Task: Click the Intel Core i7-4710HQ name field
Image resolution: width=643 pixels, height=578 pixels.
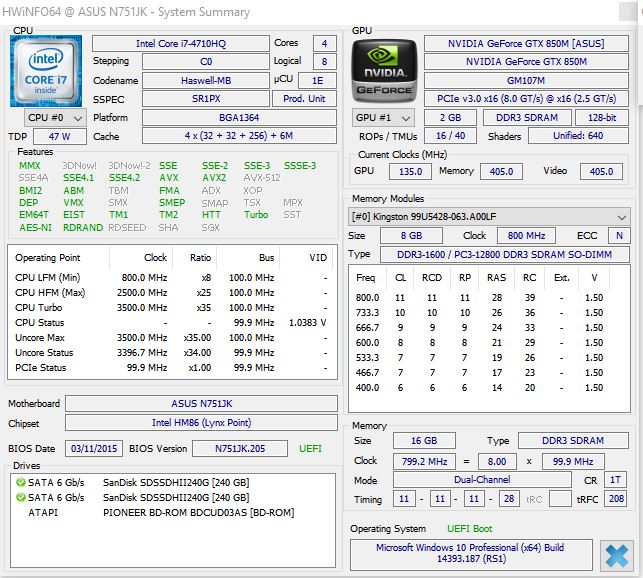Action: (180, 43)
